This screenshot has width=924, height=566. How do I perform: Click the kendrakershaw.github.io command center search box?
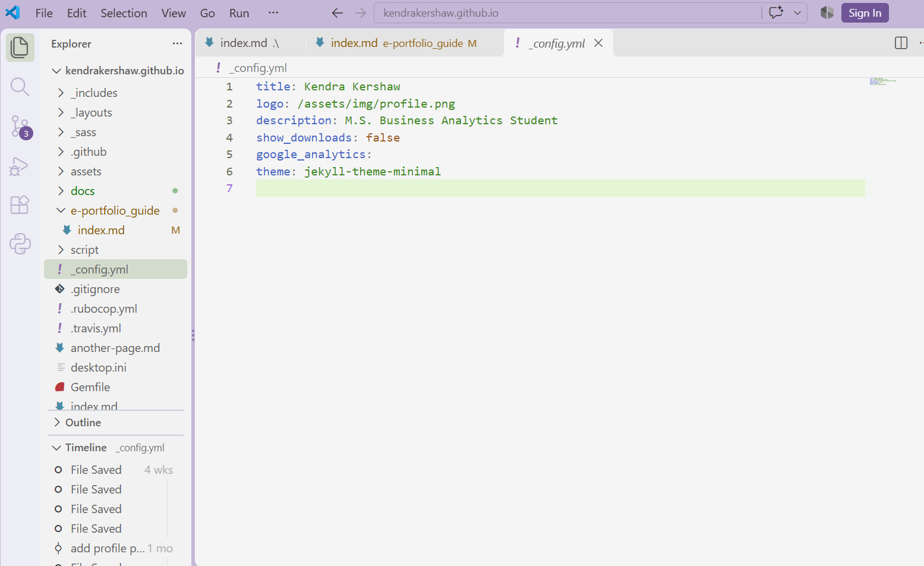pyautogui.click(x=567, y=12)
